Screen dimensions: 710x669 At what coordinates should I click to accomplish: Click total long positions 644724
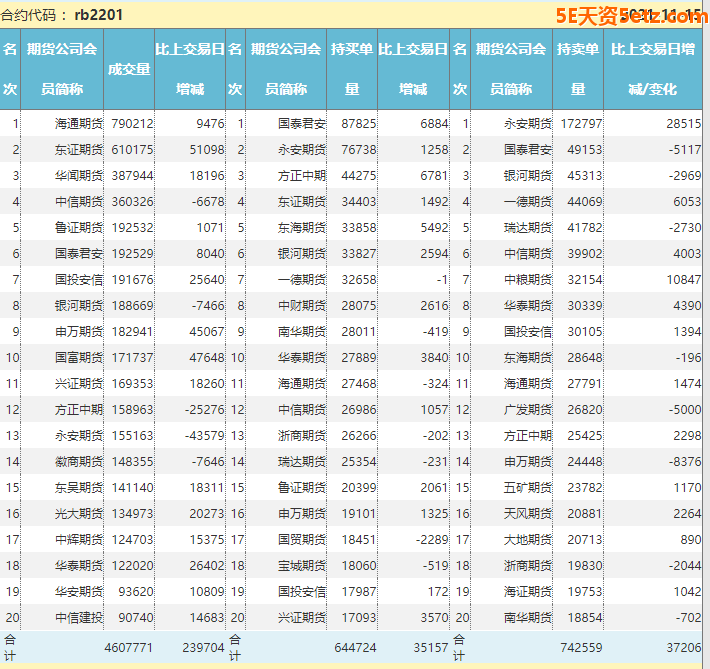[x=355, y=648]
